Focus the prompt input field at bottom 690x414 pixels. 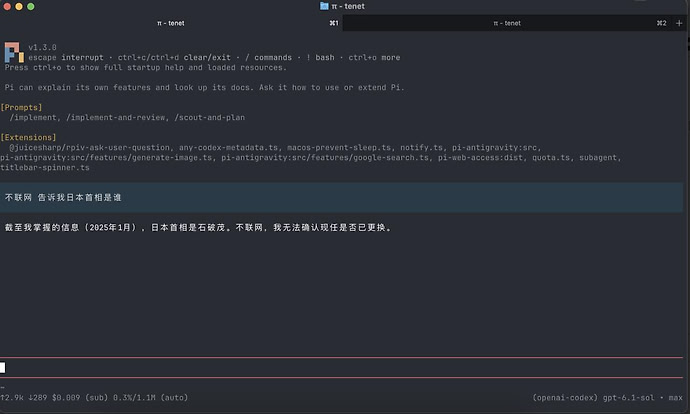[x=341, y=367]
